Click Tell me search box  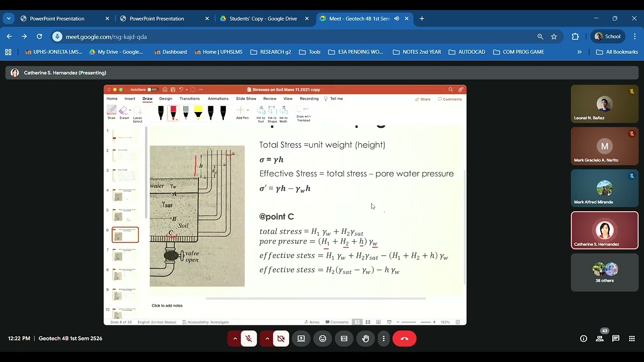click(334, 99)
